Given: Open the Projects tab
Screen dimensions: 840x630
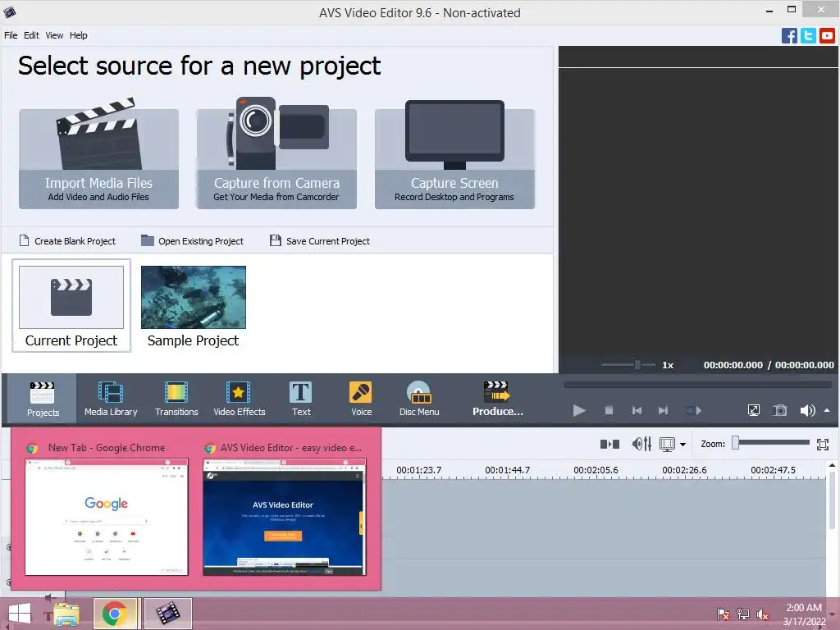Looking at the screenshot, I should [x=43, y=399].
